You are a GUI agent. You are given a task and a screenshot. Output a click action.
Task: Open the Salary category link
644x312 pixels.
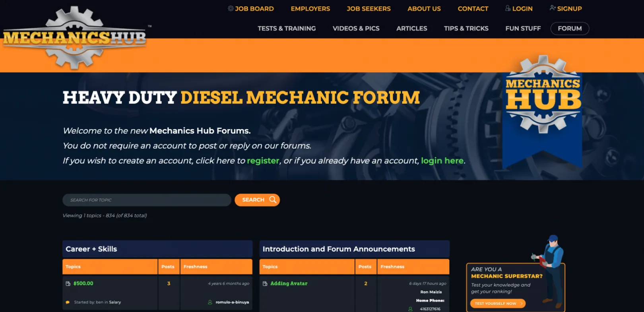115,302
